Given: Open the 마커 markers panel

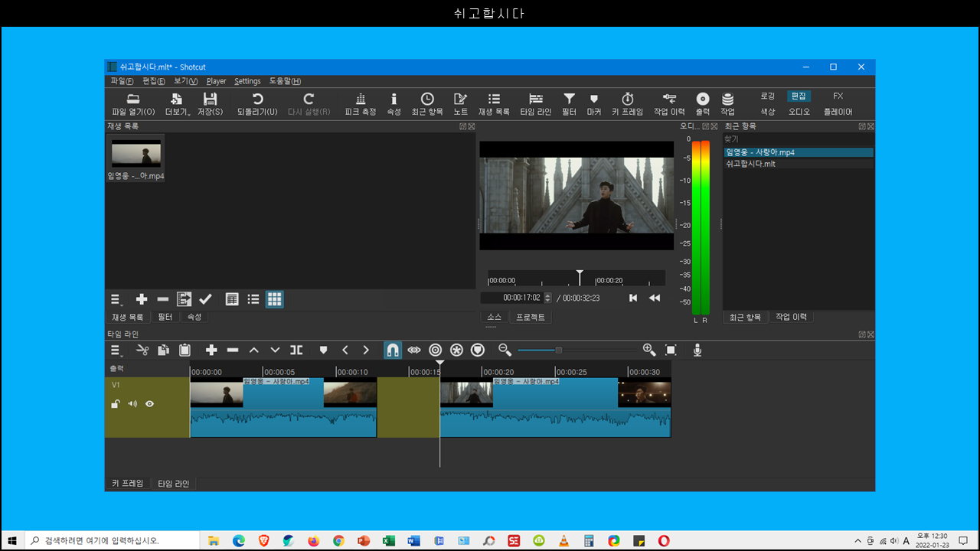Looking at the screenshot, I should 593,104.
